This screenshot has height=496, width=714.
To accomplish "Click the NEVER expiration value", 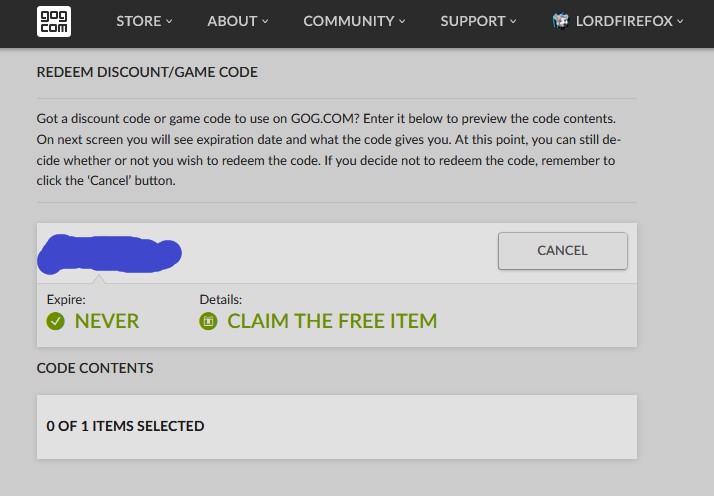I will [x=107, y=321].
